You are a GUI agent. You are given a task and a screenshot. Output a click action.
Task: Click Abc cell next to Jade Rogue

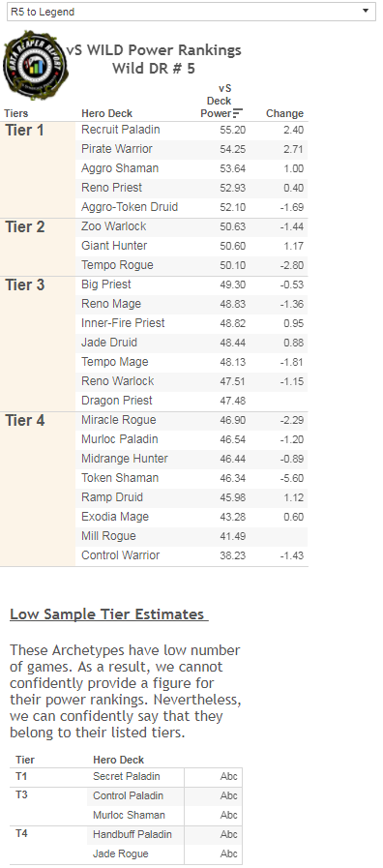pos(228,854)
